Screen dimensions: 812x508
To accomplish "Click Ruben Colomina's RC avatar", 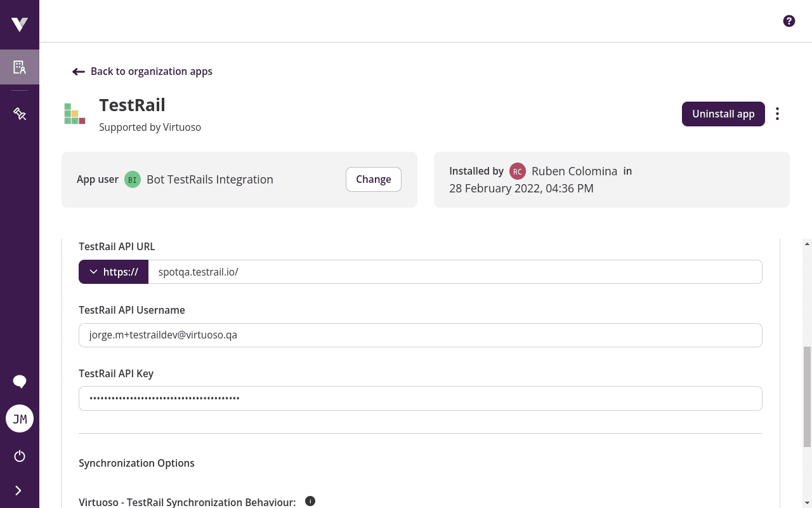I will pyautogui.click(x=518, y=171).
